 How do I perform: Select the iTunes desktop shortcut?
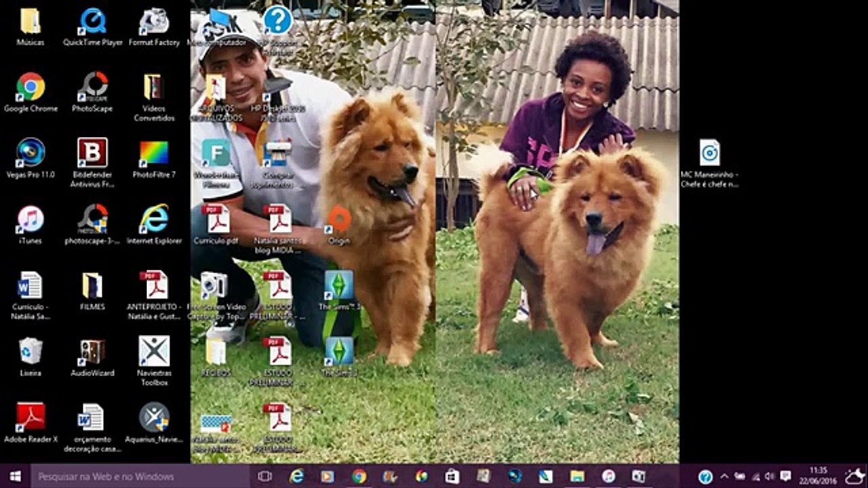(31, 225)
